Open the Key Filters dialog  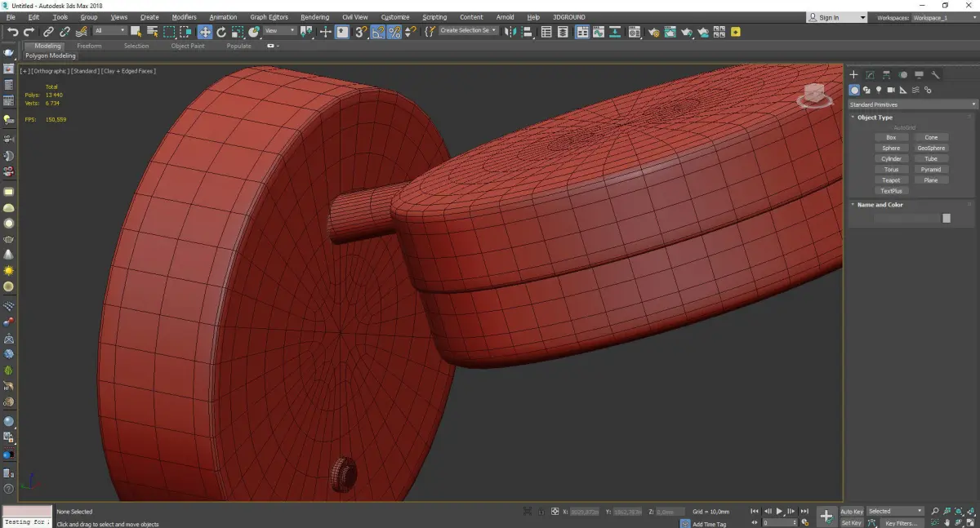[x=901, y=523]
